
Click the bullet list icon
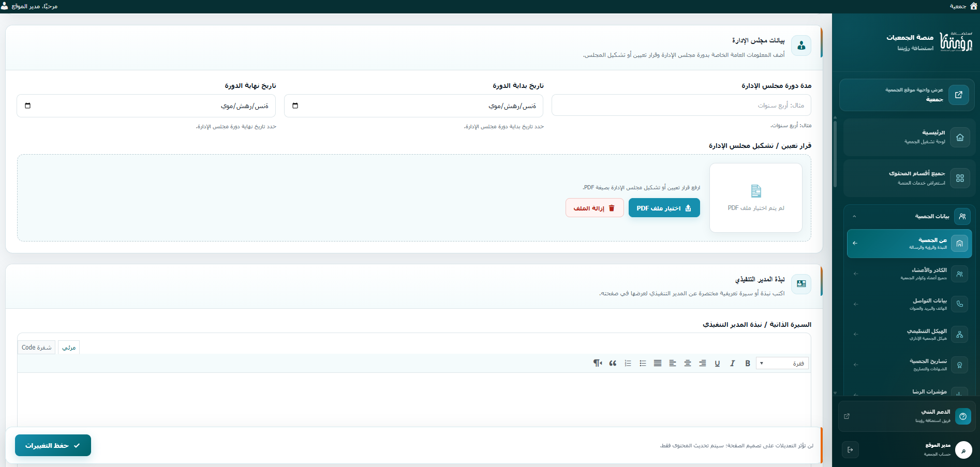pyautogui.click(x=643, y=364)
